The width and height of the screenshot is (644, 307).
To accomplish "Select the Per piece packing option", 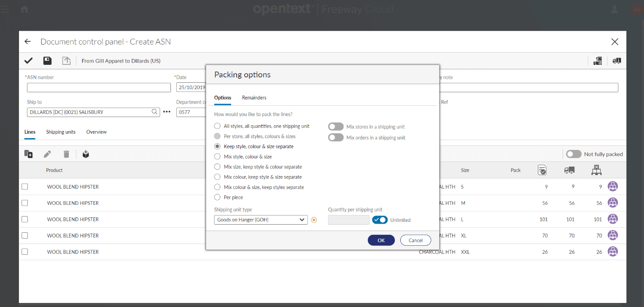I will [x=217, y=197].
